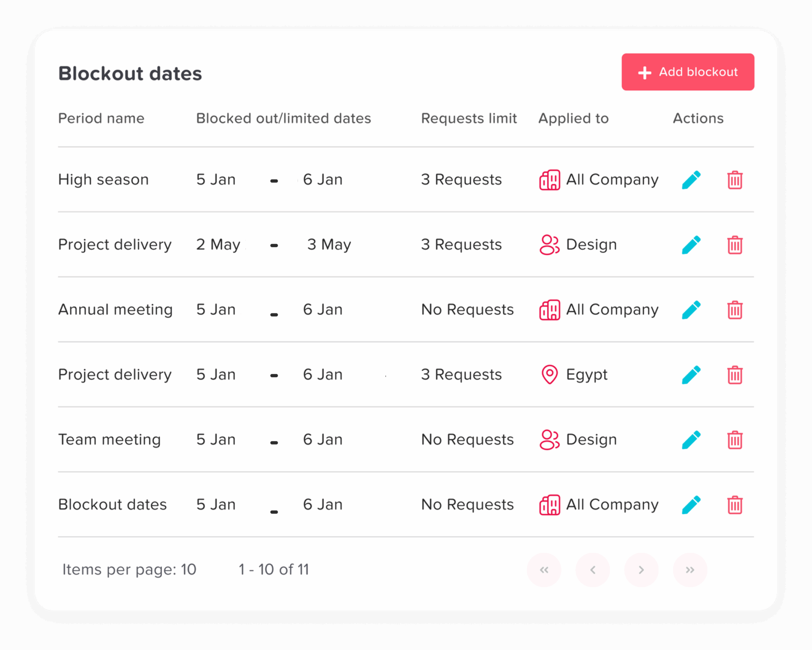Delete the 2 May Project delivery row
The image size is (812, 650).
tap(734, 245)
